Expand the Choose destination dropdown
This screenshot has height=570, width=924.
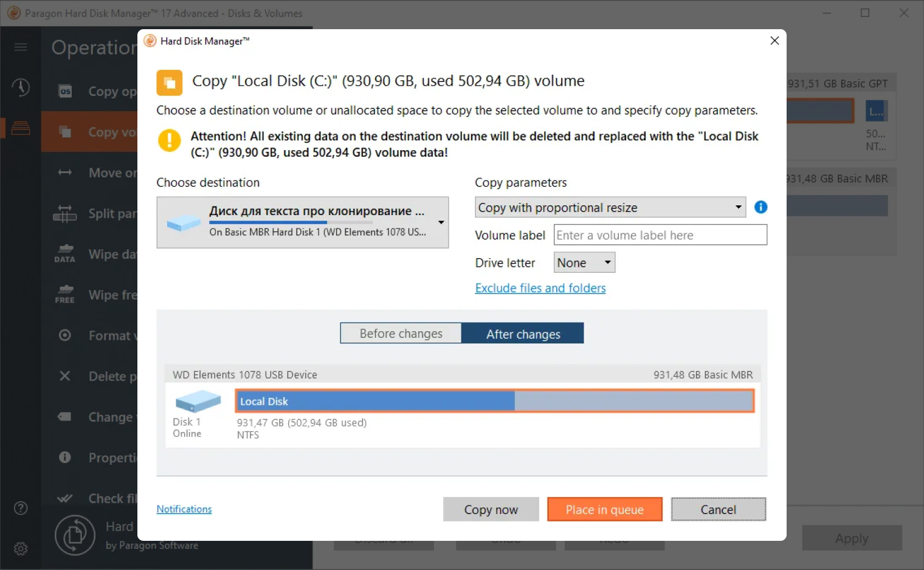click(x=303, y=222)
